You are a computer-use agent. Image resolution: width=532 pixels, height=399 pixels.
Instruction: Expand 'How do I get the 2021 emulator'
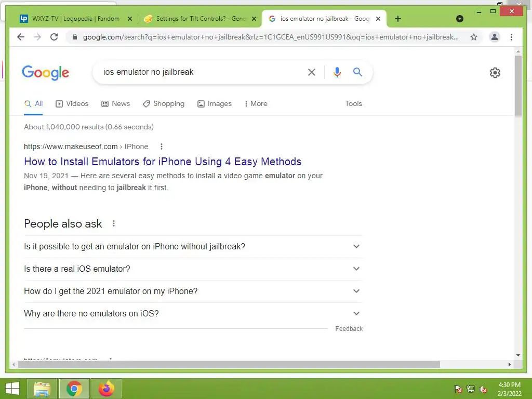193,291
